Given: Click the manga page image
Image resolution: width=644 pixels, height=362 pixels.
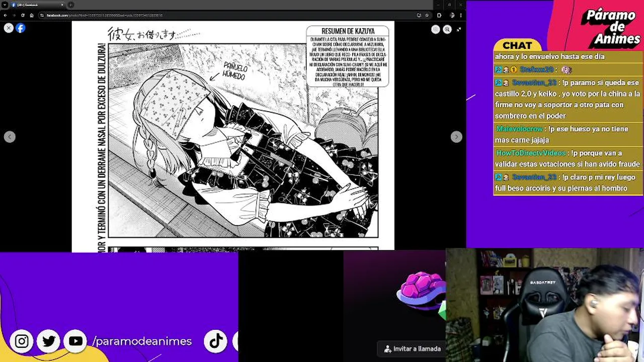Looking at the screenshot, I should coord(233,136).
